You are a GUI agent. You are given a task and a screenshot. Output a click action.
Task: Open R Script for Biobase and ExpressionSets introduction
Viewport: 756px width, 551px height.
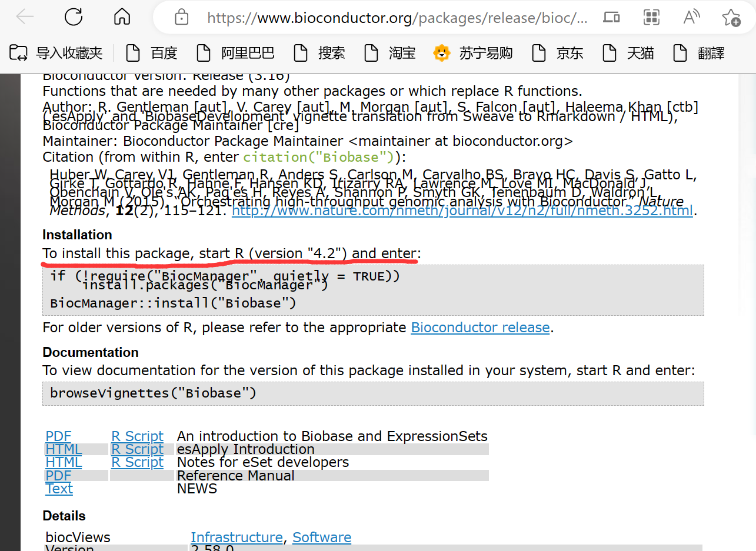pos(137,436)
